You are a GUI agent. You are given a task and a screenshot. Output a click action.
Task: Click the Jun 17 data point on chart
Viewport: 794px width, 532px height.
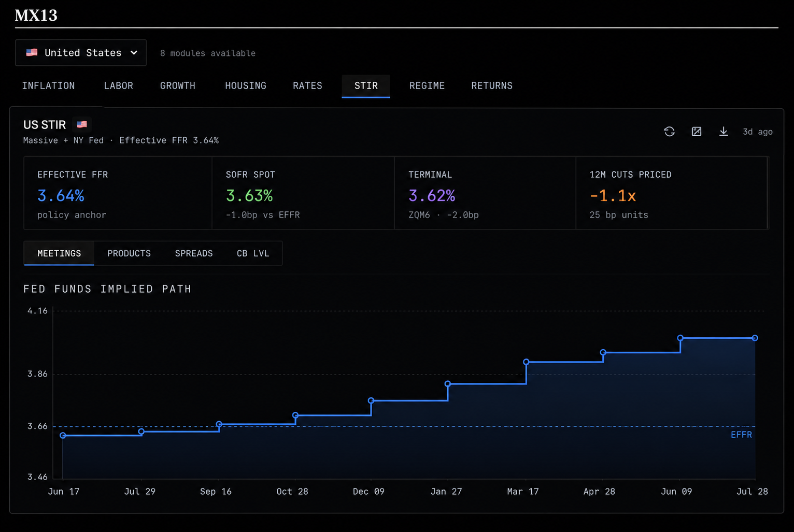pyautogui.click(x=63, y=436)
